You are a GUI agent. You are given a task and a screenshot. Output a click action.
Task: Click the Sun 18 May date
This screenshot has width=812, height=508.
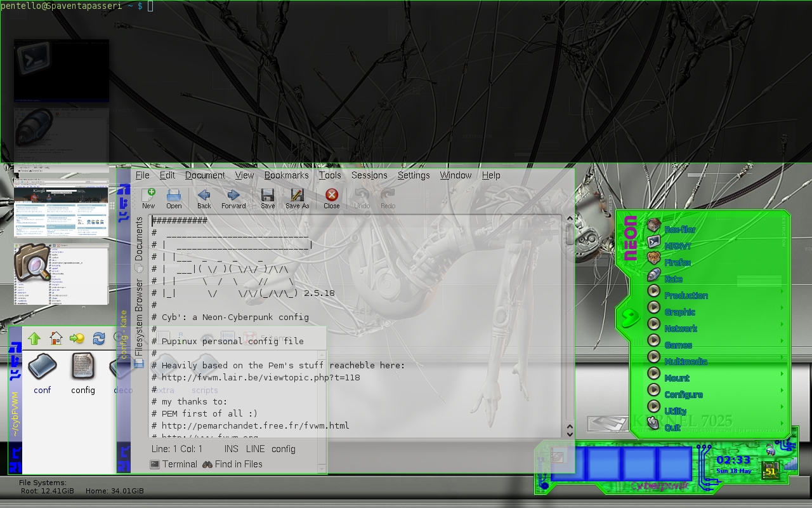click(x=734, y=471)
